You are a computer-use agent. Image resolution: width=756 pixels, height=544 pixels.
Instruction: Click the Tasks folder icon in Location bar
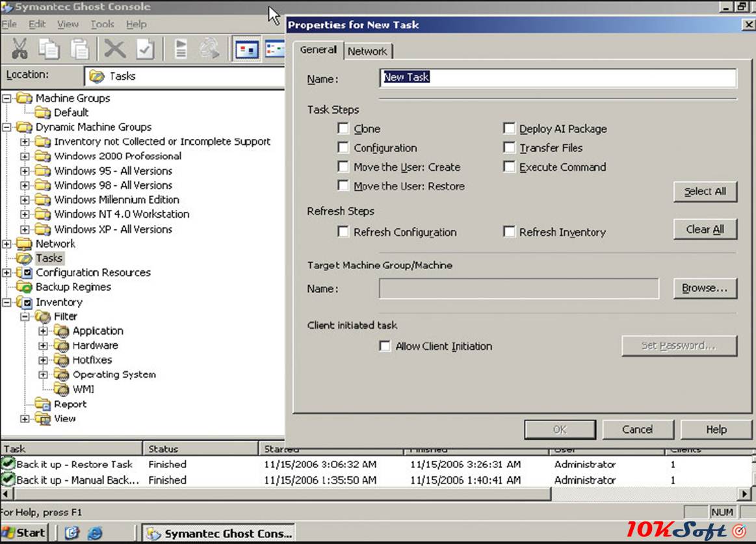[96, 76]
